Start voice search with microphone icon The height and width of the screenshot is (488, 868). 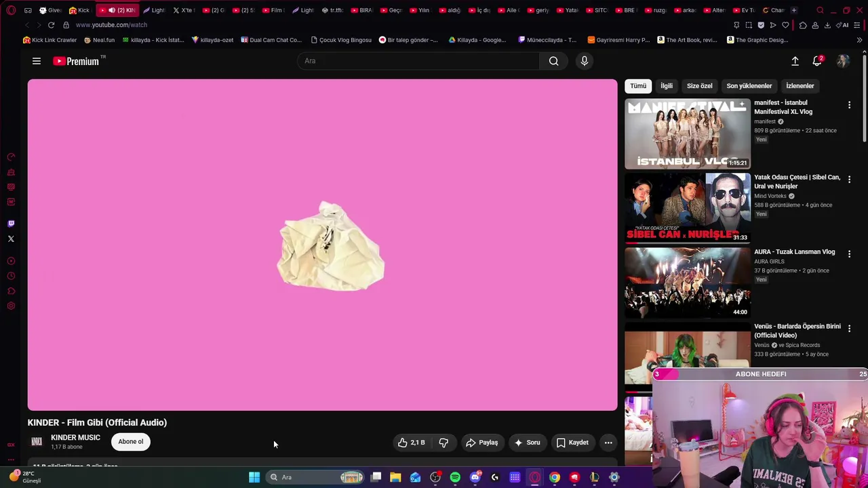(585, 61)
